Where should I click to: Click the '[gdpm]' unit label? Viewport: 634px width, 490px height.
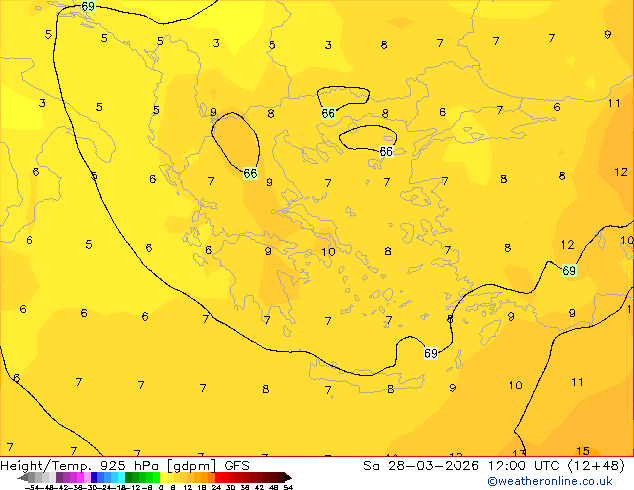[191, 466]
